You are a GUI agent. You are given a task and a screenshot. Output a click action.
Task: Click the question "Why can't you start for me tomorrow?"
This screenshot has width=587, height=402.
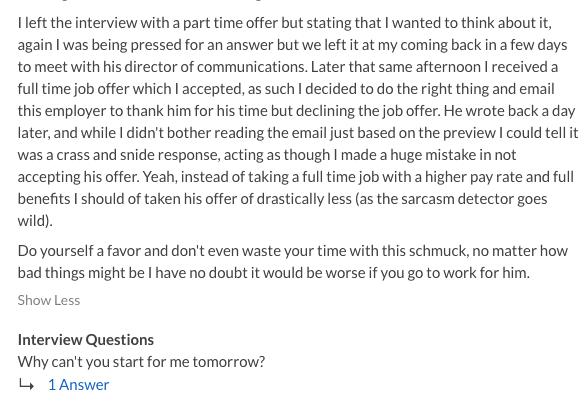[x=141, y=362]
